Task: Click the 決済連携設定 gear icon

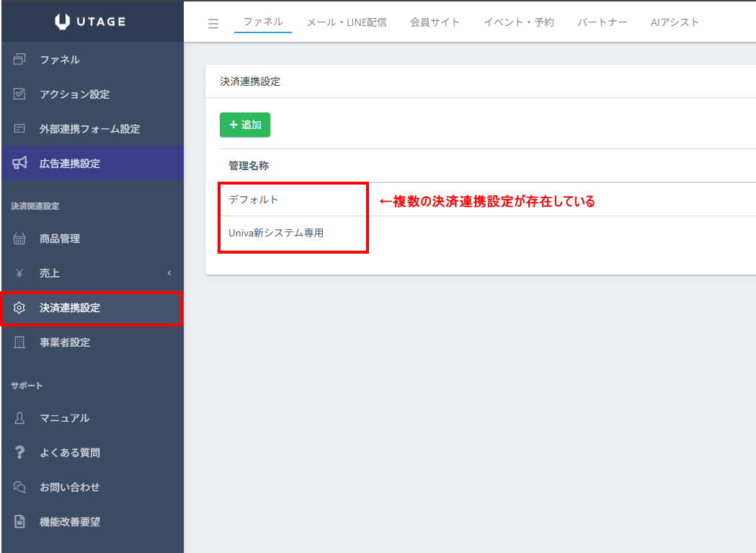Action: [20, 308]
